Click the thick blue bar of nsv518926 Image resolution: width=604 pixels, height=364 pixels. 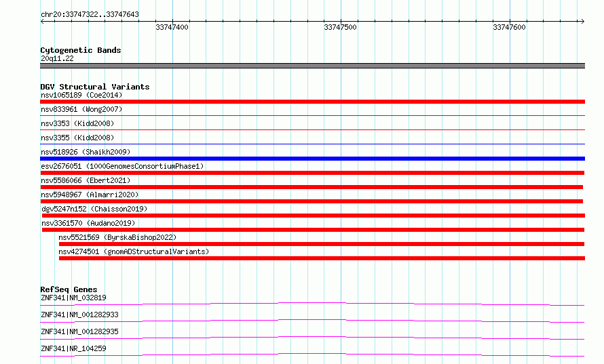(312, 159)
